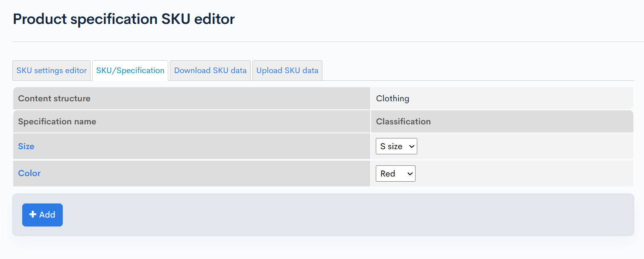Open the Size classification dropdown
Viewport: 644px width, 259px height.
point(396,146)
